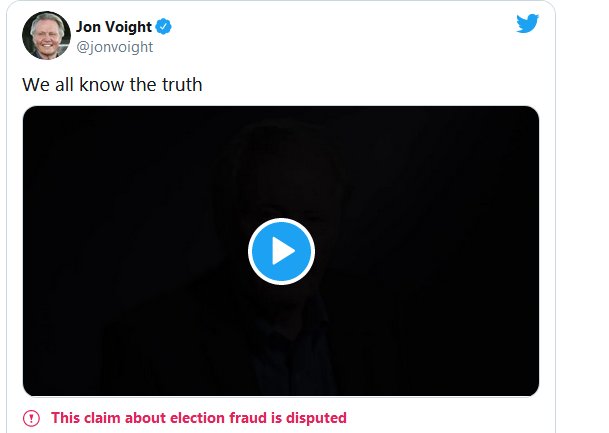This screenshot has height=433, width=609.
Task: Click the Jon Voight display name
Action: pyautogui.click(x=114, y=27)
